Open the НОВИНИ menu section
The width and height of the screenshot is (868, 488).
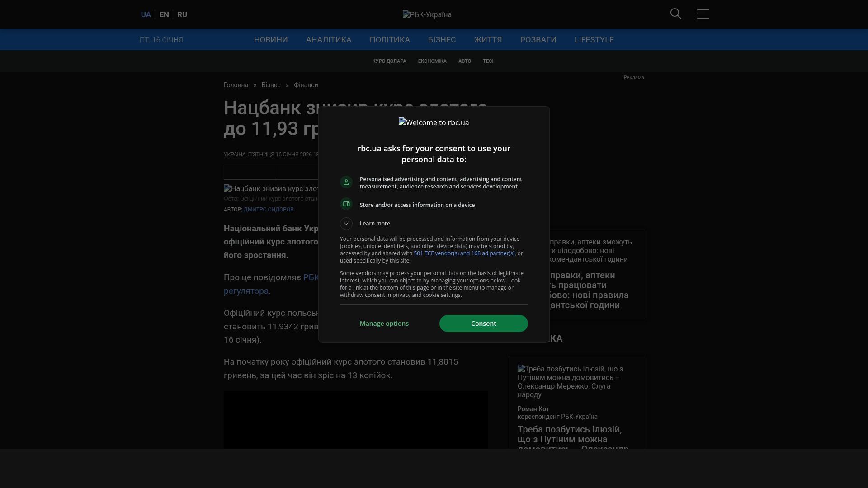pos(271,40)
